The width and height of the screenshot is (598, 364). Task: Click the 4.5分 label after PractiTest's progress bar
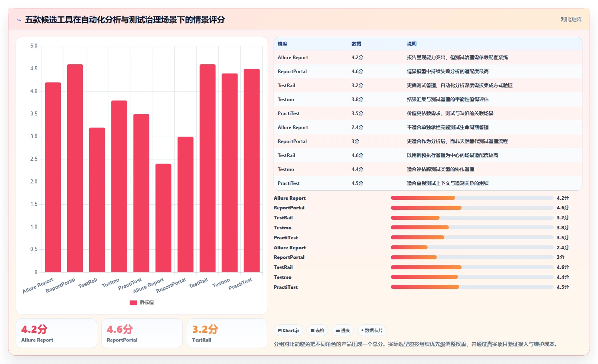[562, 287]
